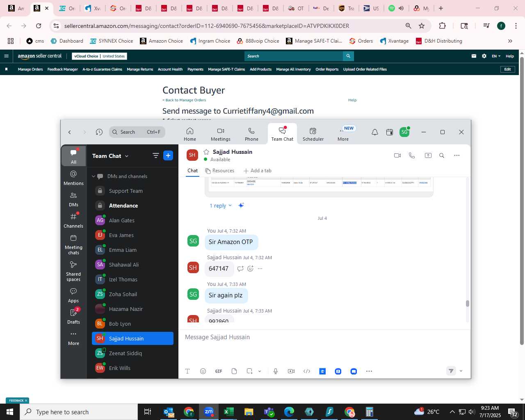
Task: Open Channels in Zoom sidebar
Action: click(x=74, y=221)
